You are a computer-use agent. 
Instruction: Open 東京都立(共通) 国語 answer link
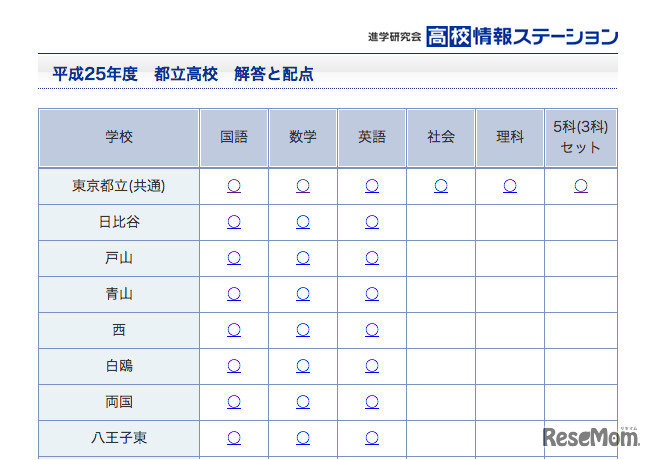click(234, 186)
